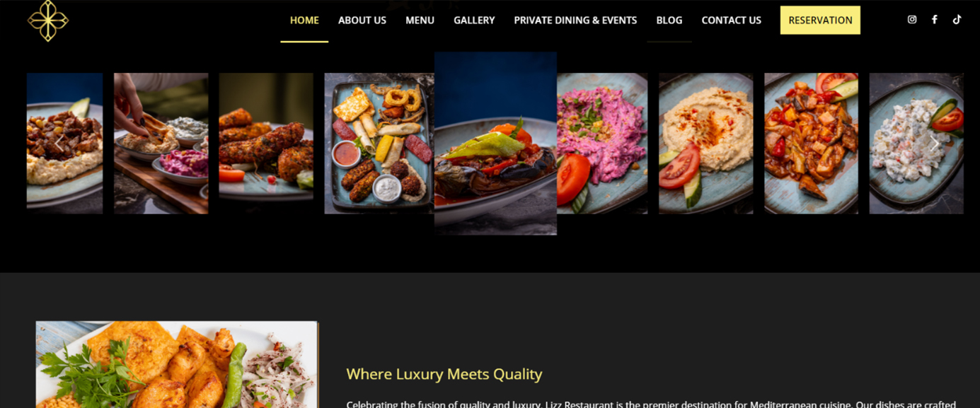
Task: Open the Instagram social icon
Action: [x=912, y=20]
